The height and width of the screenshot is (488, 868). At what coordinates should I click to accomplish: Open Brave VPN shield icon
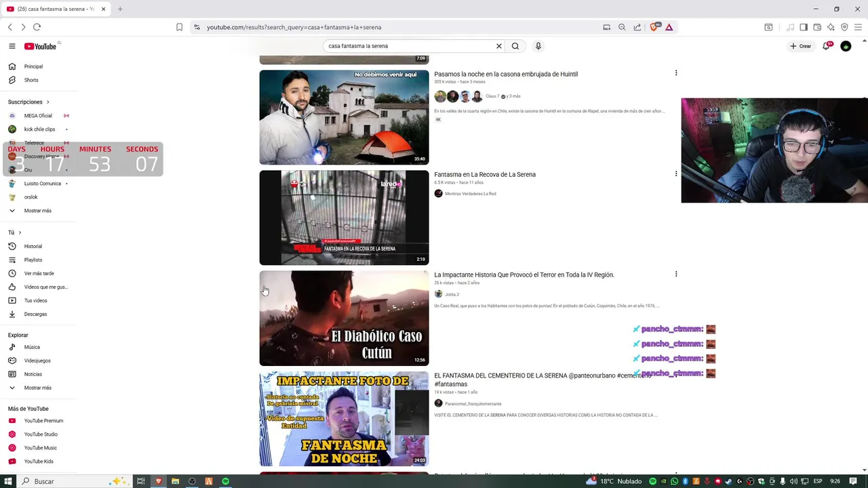tap(844, 27)
